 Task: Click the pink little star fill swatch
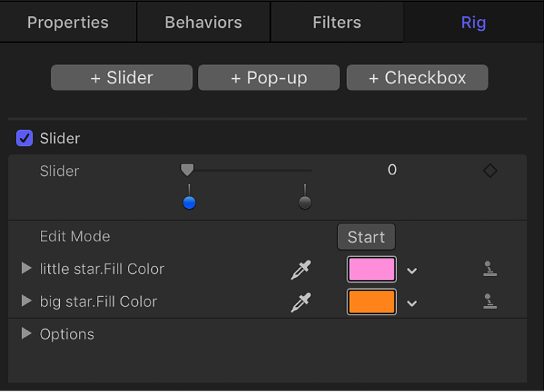pos(372,269)
